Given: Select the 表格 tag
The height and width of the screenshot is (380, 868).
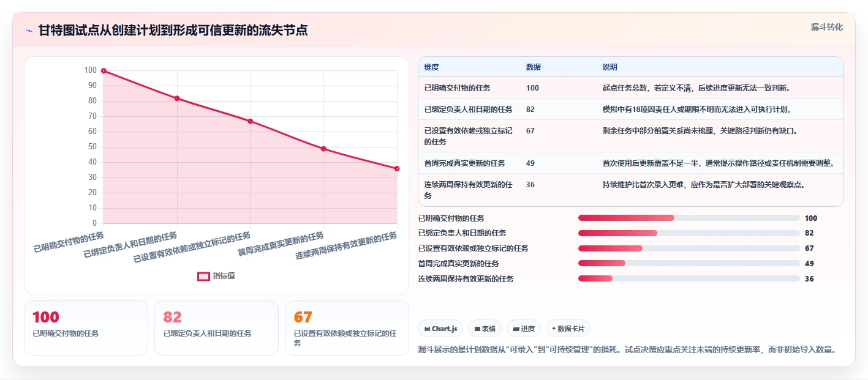Looking at the screenshot, I should click(485, 329).
